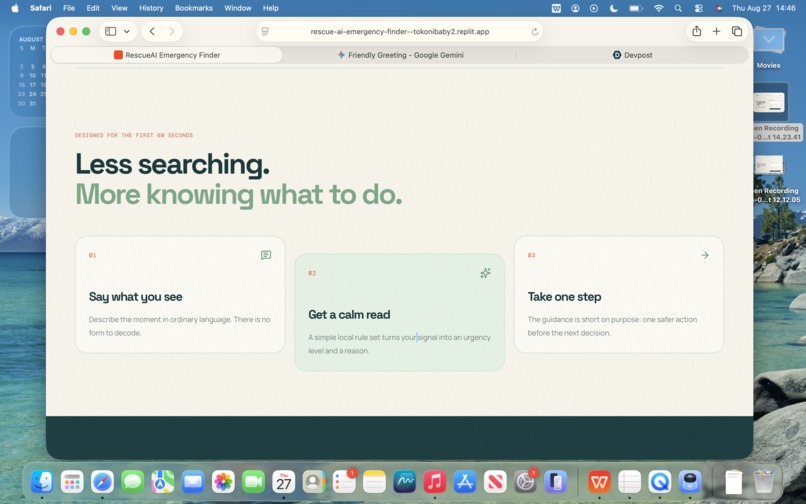Click 'DESIGNED FOR THE FIRST 60 SECONDS' label
806x504 pixels.
[134, 135]
